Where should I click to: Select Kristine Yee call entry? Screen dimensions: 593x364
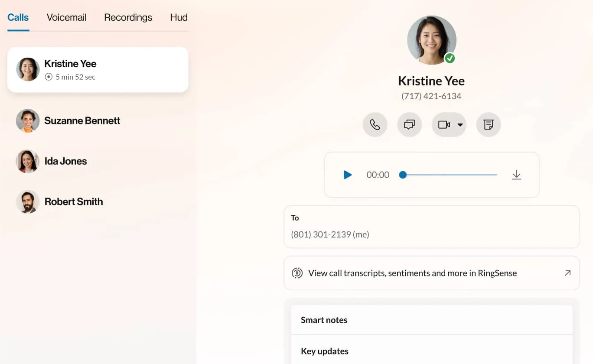(x=98, y=70)
